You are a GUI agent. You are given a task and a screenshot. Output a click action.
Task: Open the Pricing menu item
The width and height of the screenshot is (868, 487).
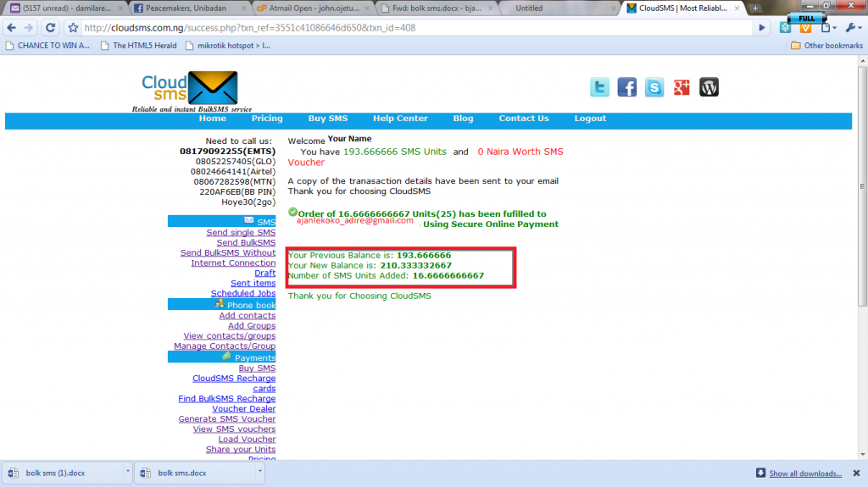click(x=267, y=119)
